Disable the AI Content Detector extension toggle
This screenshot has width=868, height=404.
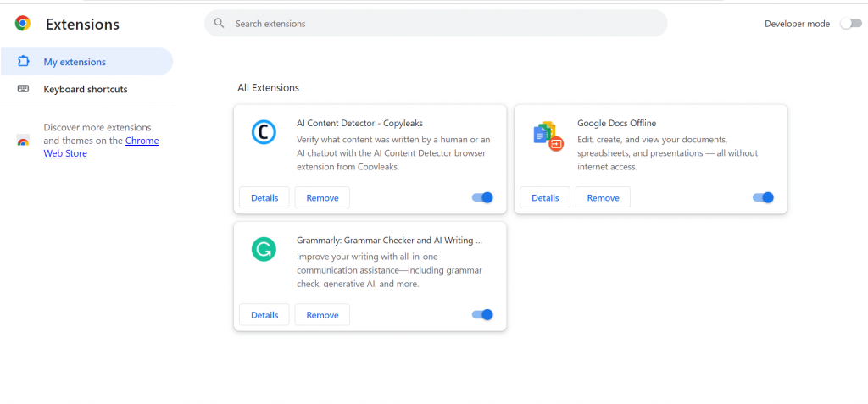482,197
